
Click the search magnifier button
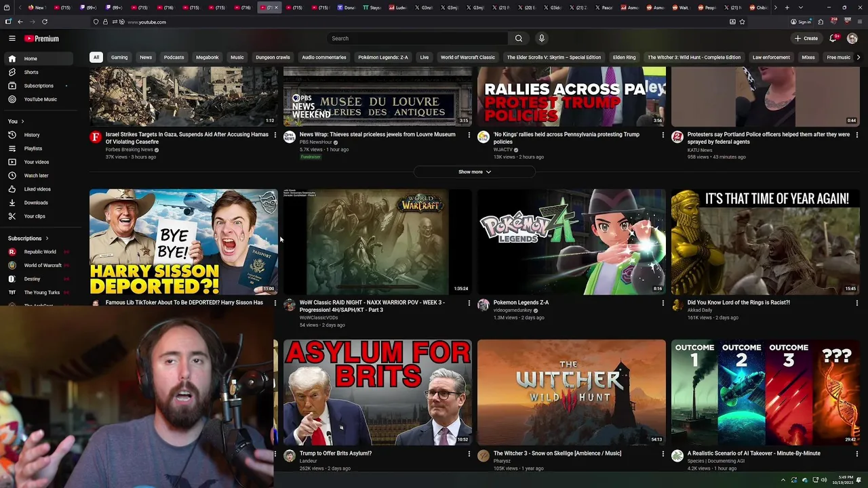[519, 39]
